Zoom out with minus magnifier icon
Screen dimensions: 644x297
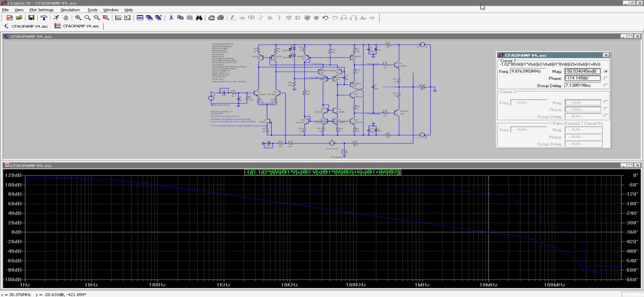coord(97,18)
